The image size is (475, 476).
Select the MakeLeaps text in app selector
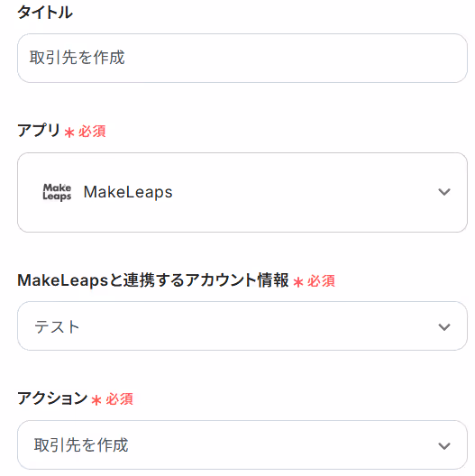point(128,192)
